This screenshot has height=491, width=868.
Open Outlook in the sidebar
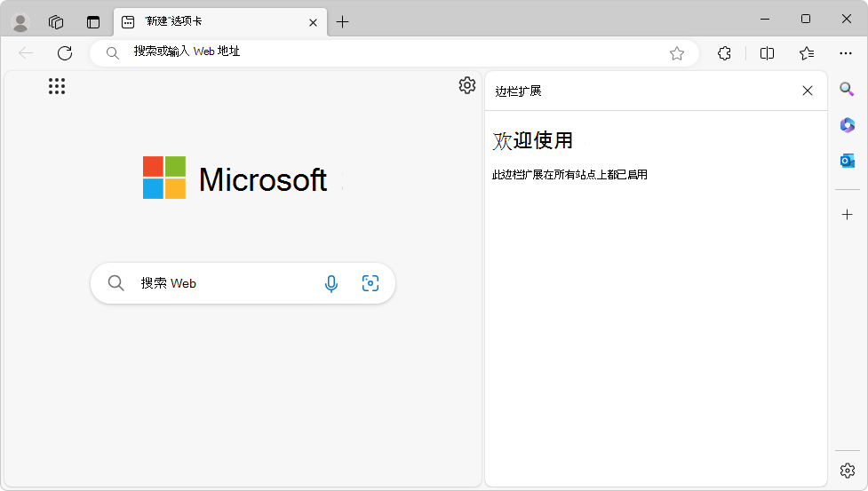[x=847, y=161]
